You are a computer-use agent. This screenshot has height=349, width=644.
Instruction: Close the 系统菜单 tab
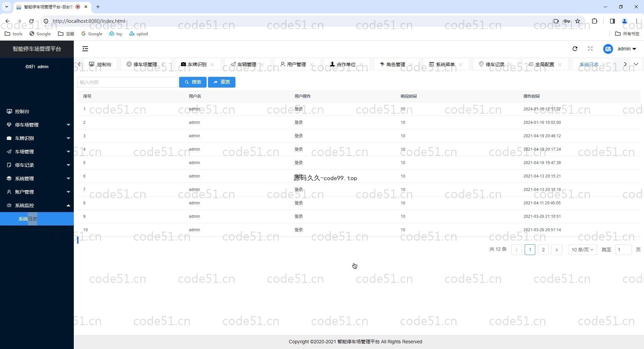point(461,64)
